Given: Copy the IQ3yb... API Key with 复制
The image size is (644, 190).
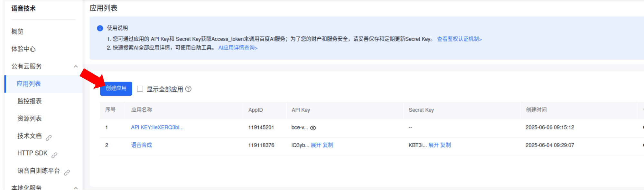Looking at the screenshot, I should tap(328, 145).
